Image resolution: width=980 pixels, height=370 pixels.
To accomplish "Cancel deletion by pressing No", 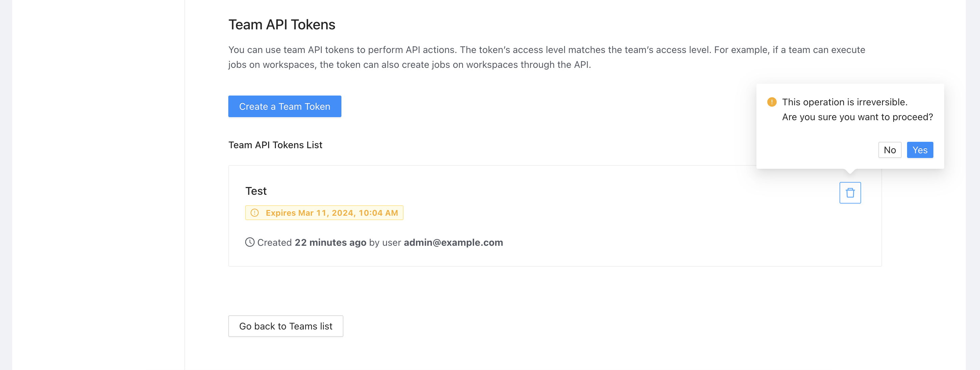I will (889, 150).
